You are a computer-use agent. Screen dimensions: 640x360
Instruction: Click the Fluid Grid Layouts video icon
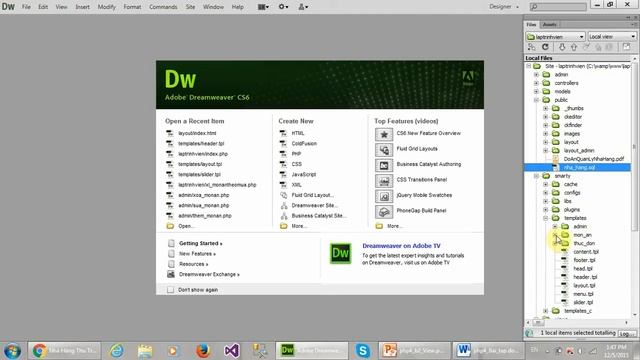pos(384,150)
